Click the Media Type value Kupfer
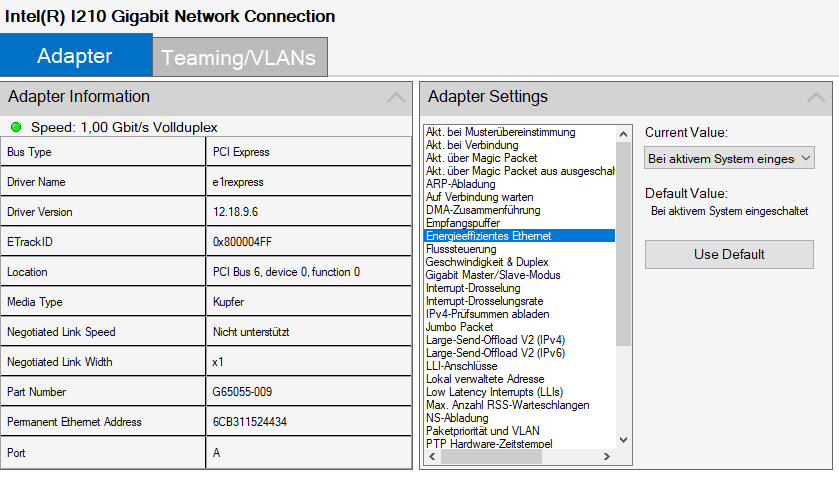Viewport: 839px width, 483px height. coord(228,302)
